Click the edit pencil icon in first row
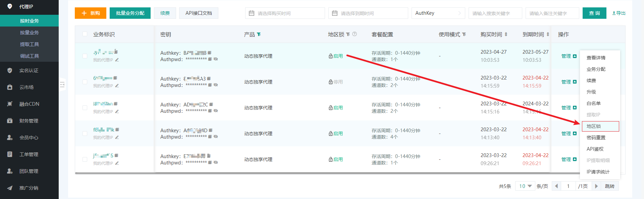The height and width of the screenshot is (199, 644). pos(117,60)
